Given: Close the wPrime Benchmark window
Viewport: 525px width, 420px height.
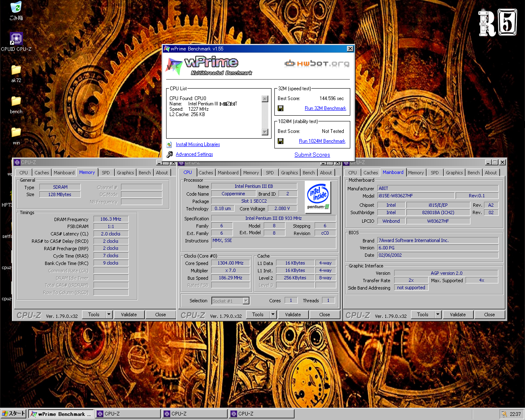Looking at the screenshot, I should tap(350, 48).
